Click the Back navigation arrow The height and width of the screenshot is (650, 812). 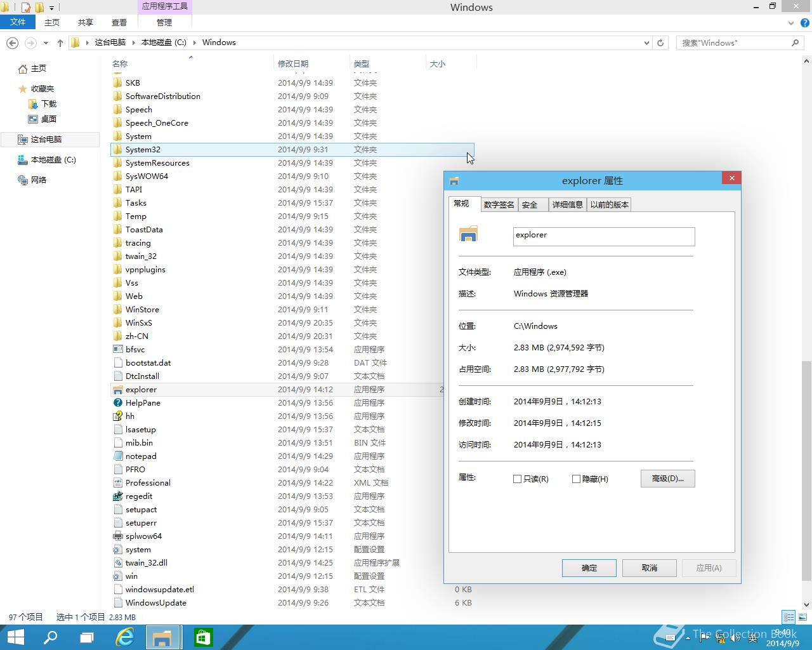click(12, 43)
